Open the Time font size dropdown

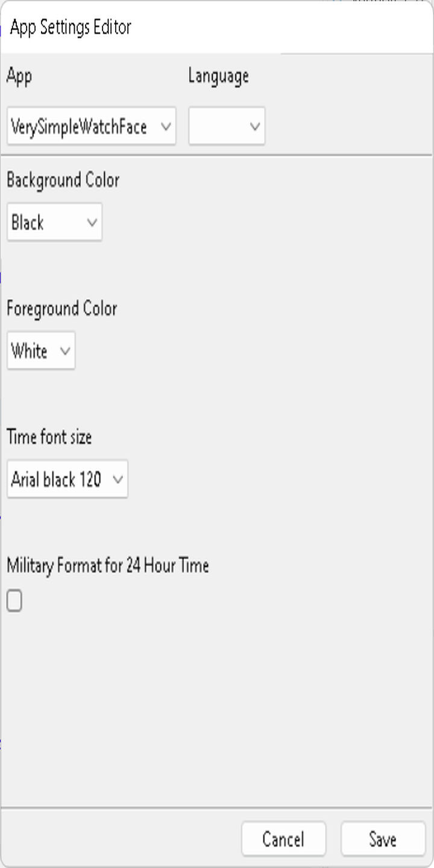pyautogui.click(x=68, y=479)
